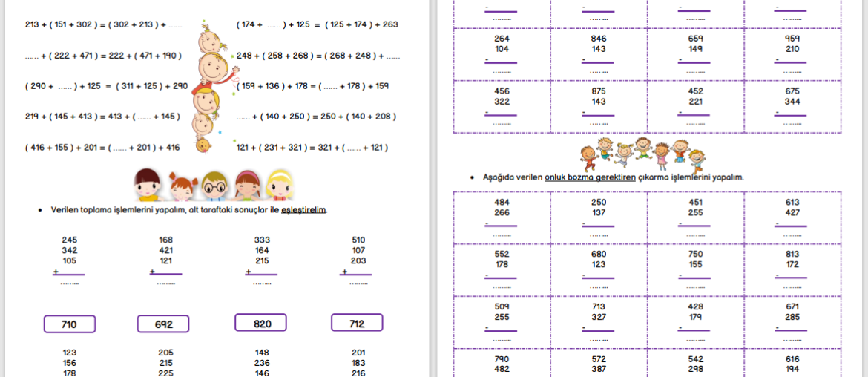
Task: Select the equation starting ( 174 + ...... ) + 125
Action: pyautogui.click(x=317, y=25)
